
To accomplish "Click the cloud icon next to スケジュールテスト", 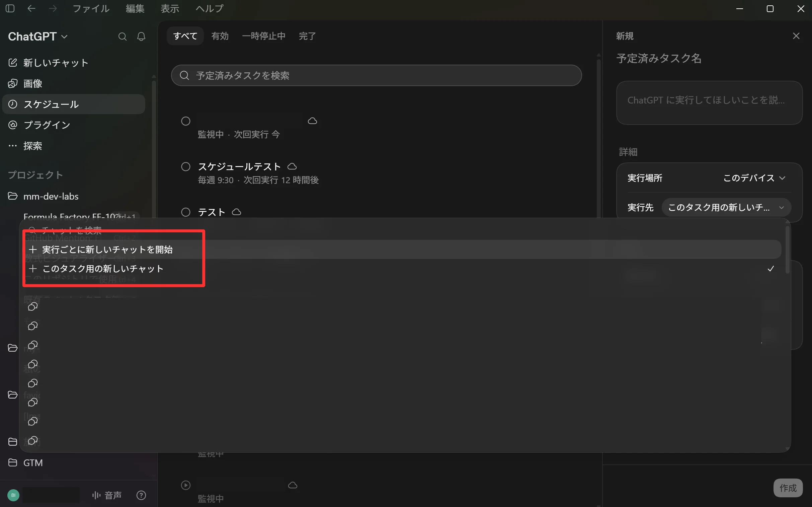I will 292,166.
